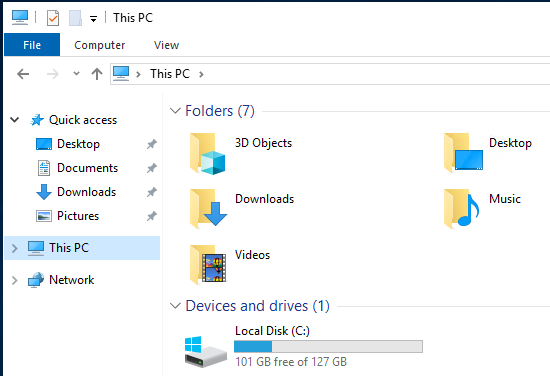Click the Downloads label in Folders group
This screenshot has width=550, height=376.
pos(264,199)
